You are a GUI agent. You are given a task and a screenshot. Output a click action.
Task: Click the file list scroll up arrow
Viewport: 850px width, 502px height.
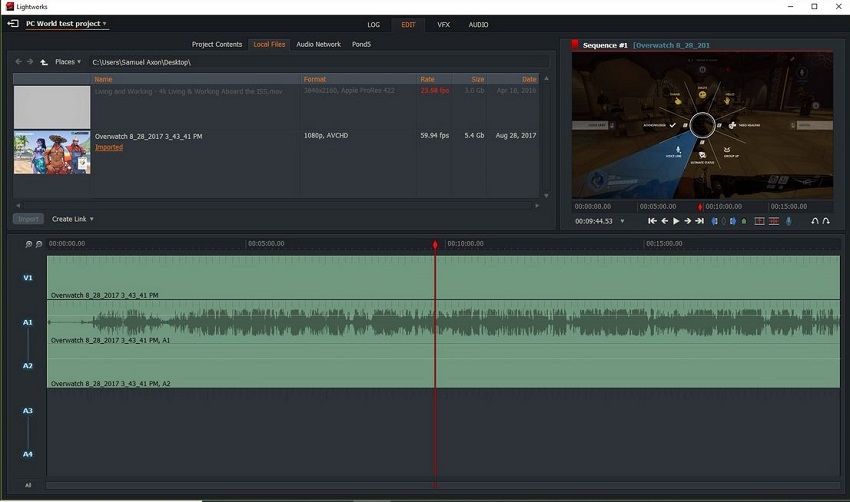[546, 79]
